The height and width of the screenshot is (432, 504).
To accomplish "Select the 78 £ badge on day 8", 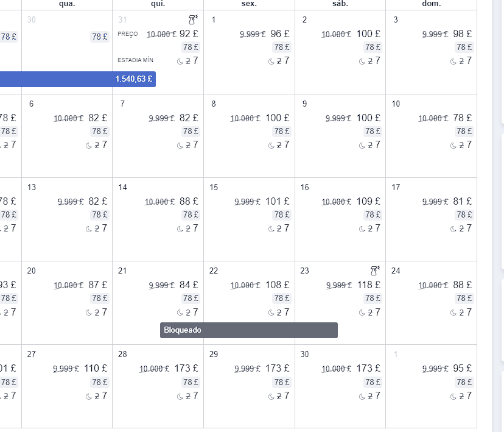I will tap(282, 131).
